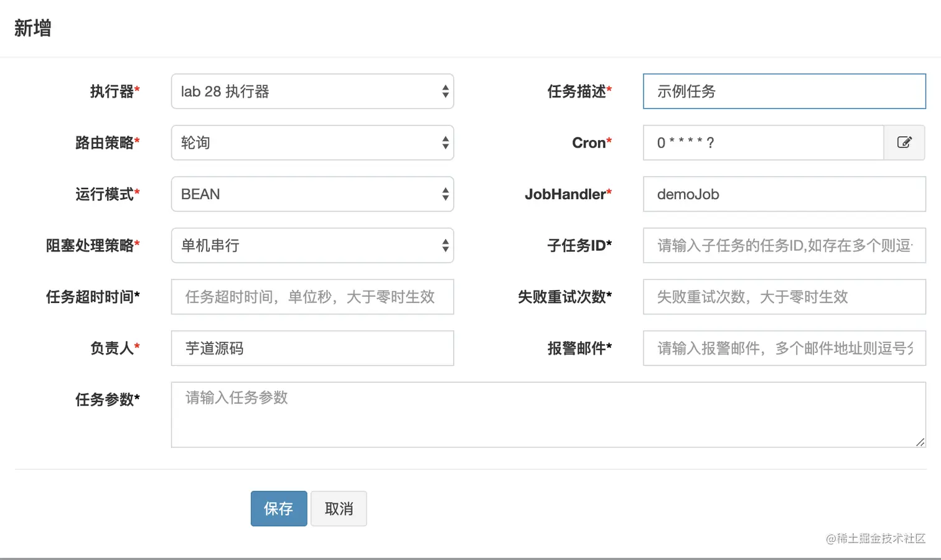Focus the 报警邮件 input field
The image size is (941, 560).
pos(784,348)
